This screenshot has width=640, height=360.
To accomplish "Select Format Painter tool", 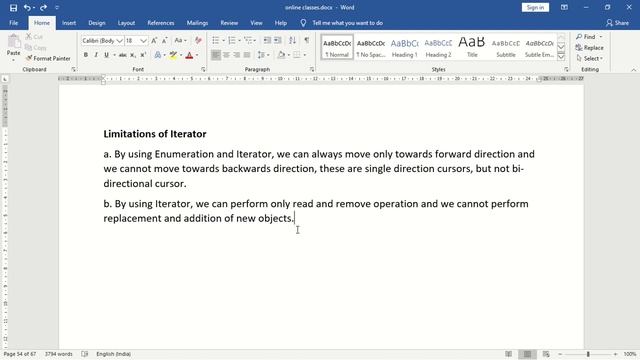I will 48,58.
